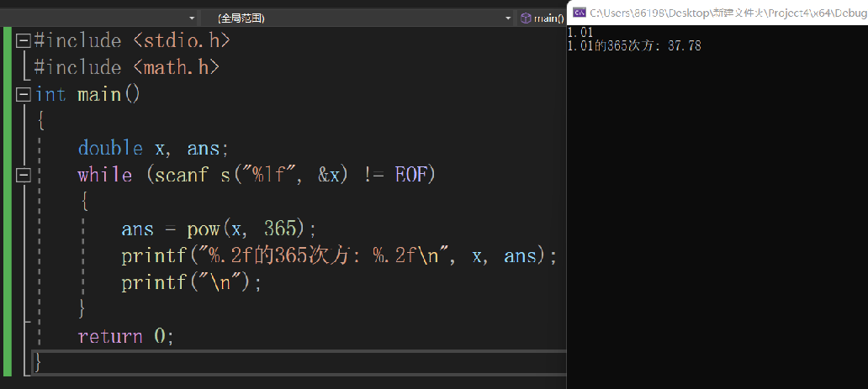Click the opening brace below int main()
868x389 pixels.
40,121
